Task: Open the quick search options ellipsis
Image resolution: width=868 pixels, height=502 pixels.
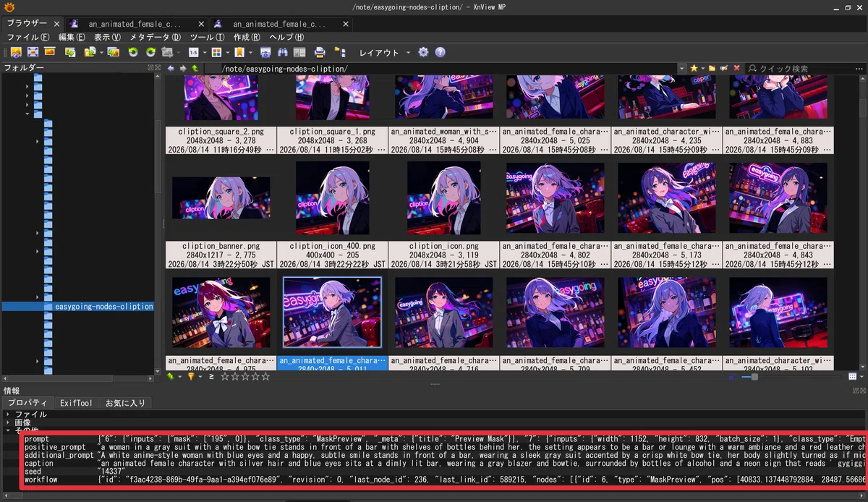Action: [x=859, y=68]
